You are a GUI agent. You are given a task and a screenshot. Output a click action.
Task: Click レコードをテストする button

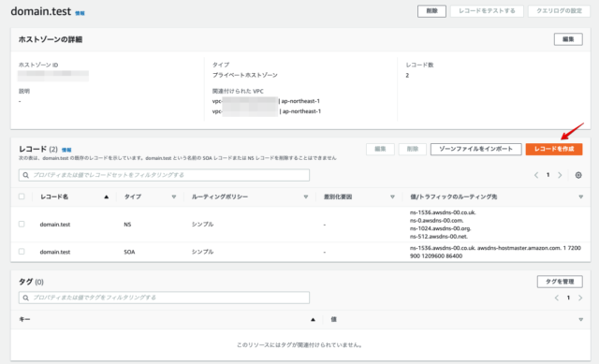tap(487, 11)
